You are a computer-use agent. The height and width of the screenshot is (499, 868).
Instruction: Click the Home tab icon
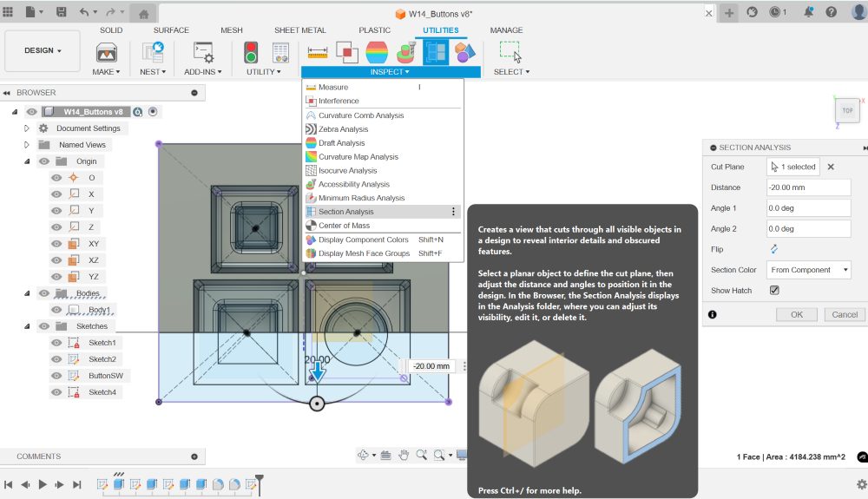point(143,14)
